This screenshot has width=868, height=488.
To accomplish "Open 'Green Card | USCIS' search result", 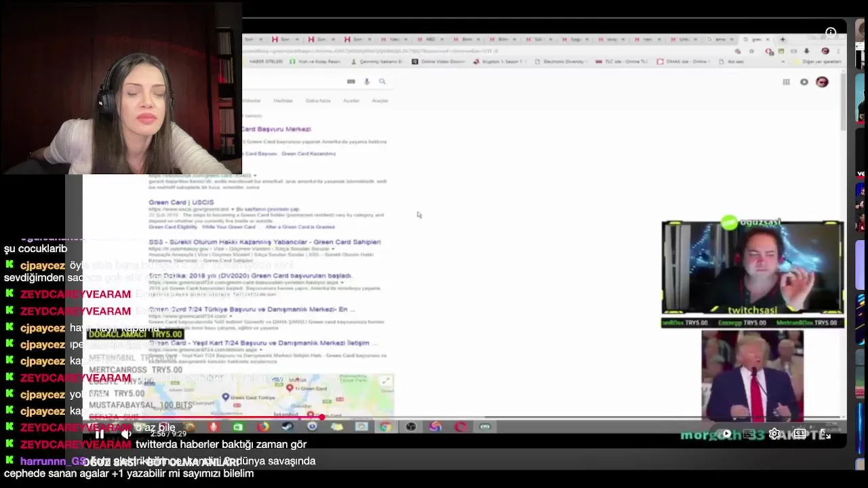I will pyautogui.click(x=181, y=203).
